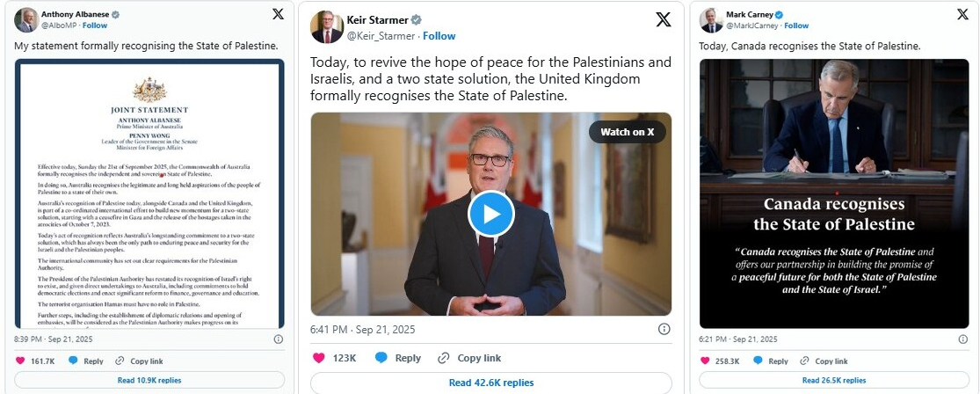The height and width of the screenshot is (394, 980).
Task: Click Watch on X button
Action: pyautogui.click(x=627, y=132)
